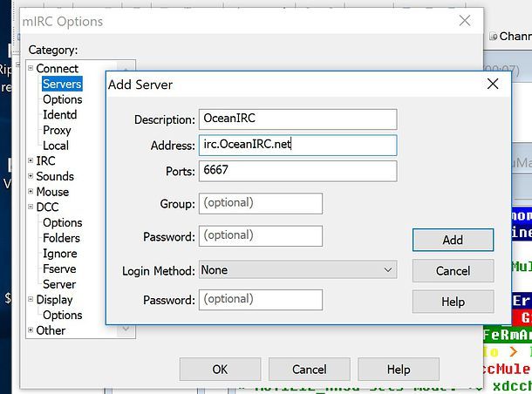Select Options under Connect category
Viewport: 532px width, 394px height.
[x=63, y=99]
